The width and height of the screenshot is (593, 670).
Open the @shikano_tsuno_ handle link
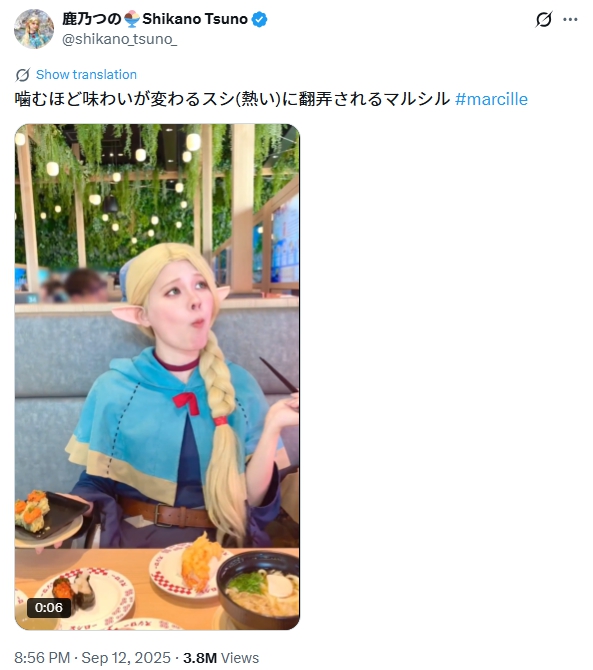119,39
